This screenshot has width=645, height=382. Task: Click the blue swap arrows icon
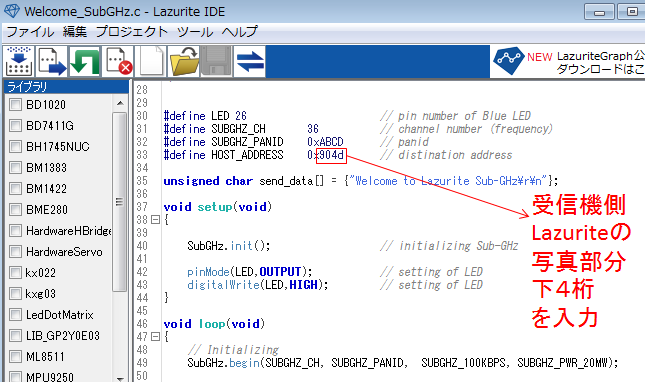tap(250, 61)
